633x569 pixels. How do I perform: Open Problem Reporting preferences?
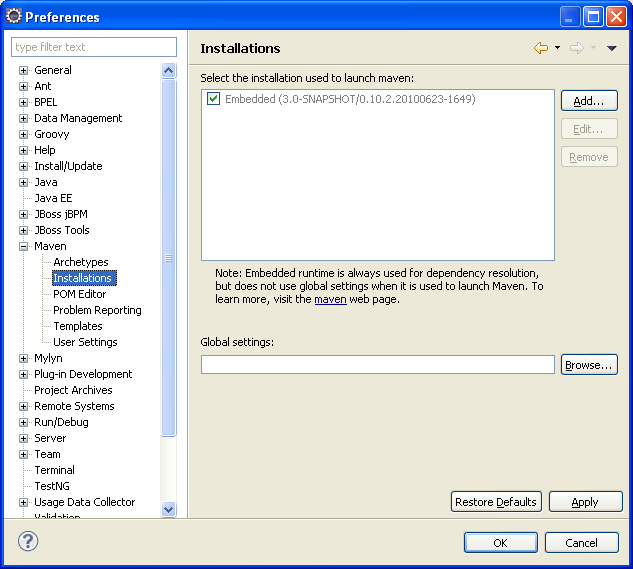97,310
